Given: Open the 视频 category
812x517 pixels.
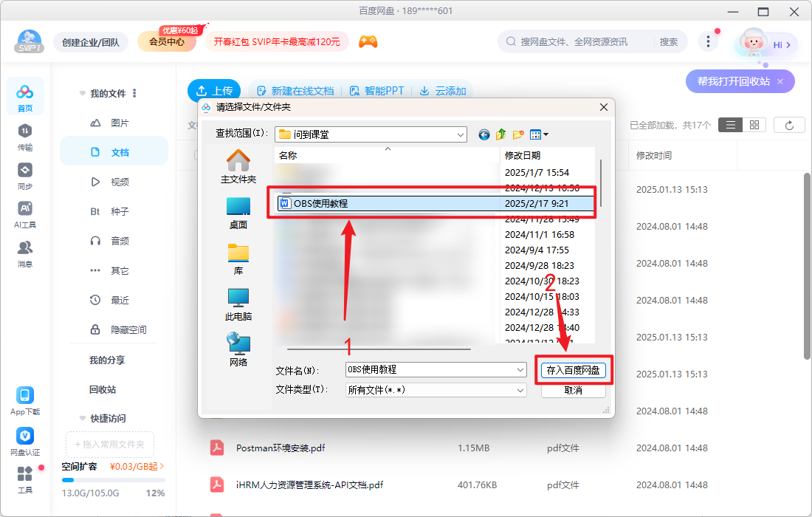Looking at the screenshot, I should (114, 182).
